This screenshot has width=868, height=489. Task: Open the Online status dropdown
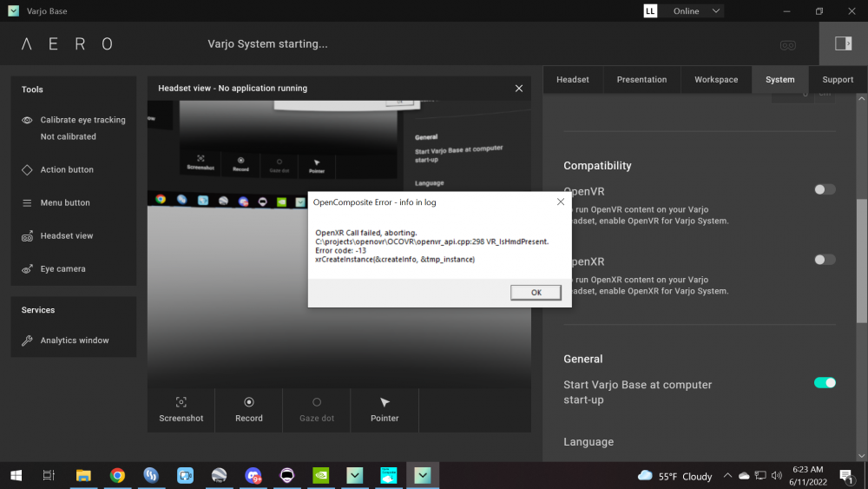(697, 11)
